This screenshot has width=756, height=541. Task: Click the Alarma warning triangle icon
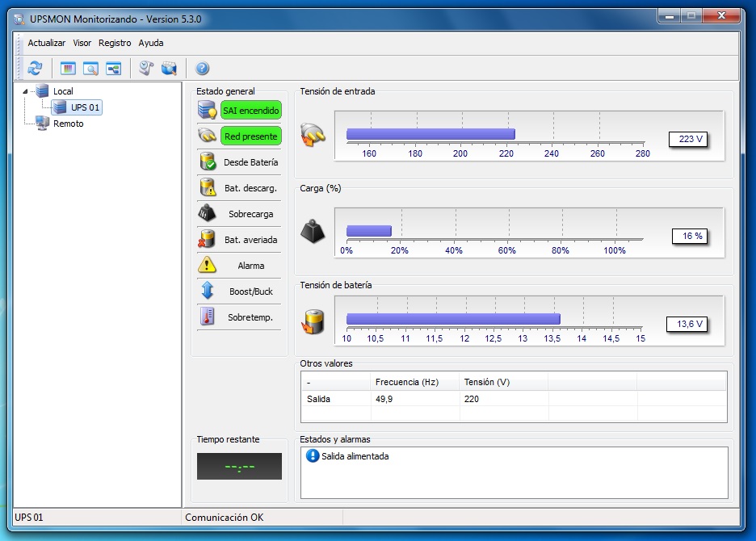pyautogui.click(x=208, y=265)
